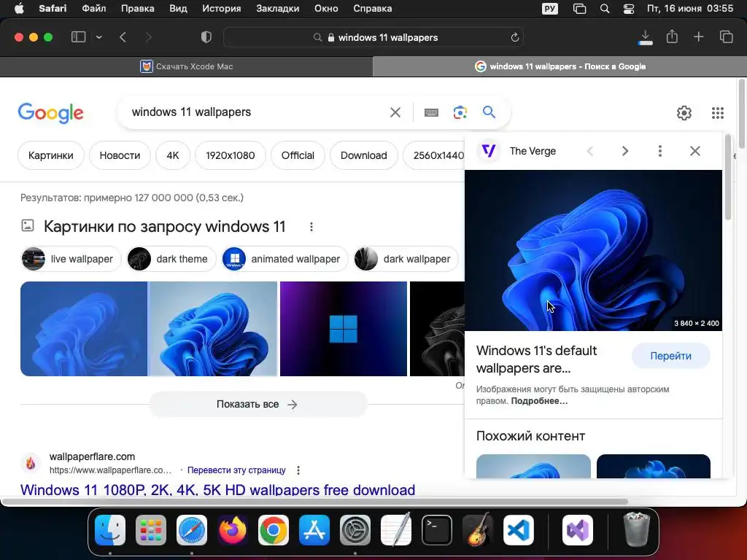Open the three-dot menu beside Картинки по запросу
The height and width of the screenshot is (560, 747).
click(x=311, y=227)
